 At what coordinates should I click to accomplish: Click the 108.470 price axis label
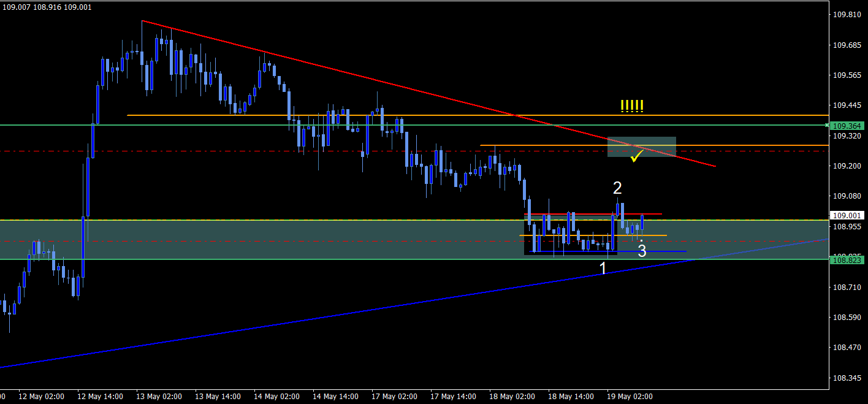(847, 348)
